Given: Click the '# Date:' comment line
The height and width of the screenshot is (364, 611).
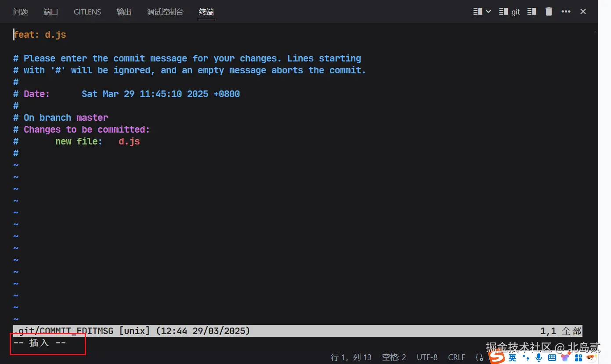Looking at the screenshot, I should (127, 94).
